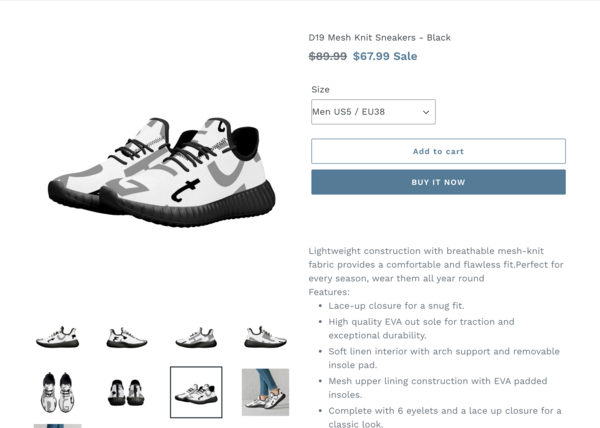Click the Size label above the dropdown

[320, 90]
